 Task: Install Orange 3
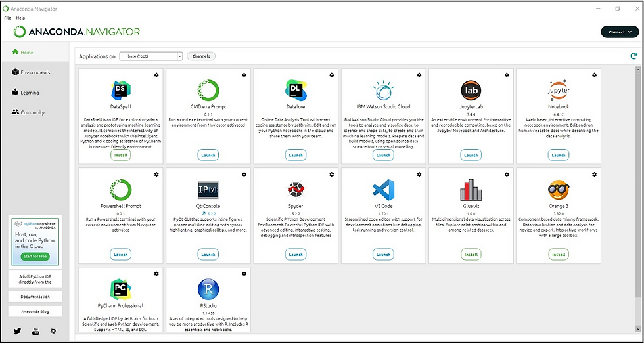tap(559, 255)
